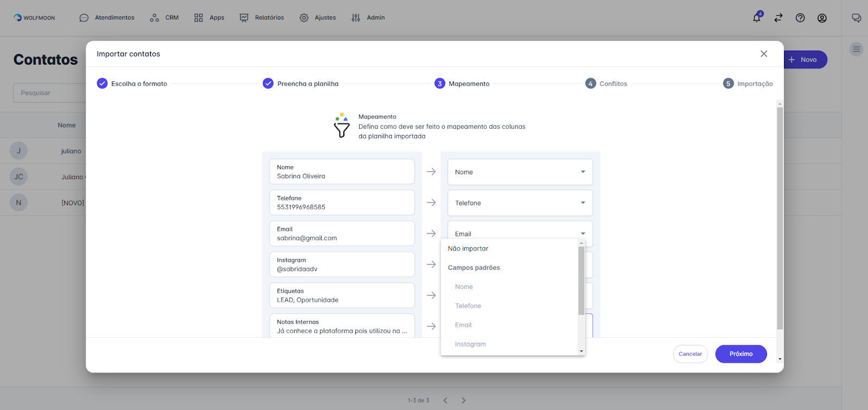Select 'Não importar' option in list
The height and width of the screenshot is (410, 868).
coord(468,249)
